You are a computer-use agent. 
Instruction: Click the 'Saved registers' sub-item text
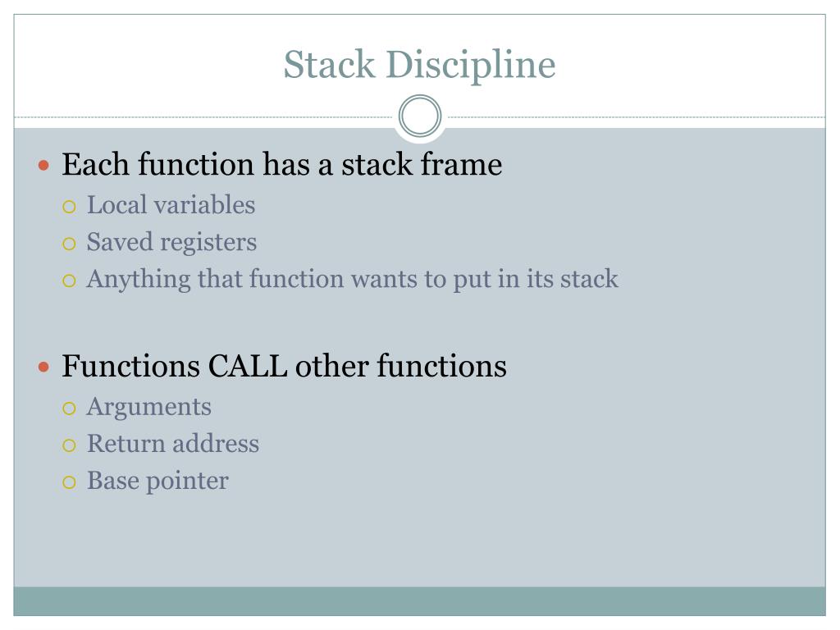click(171, 243)
